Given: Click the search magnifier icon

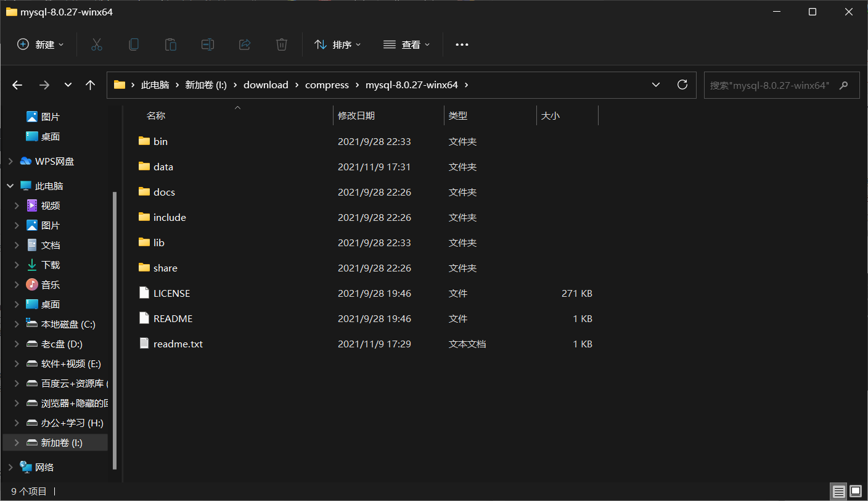Looking at the screenshot, I should (844, 85).
